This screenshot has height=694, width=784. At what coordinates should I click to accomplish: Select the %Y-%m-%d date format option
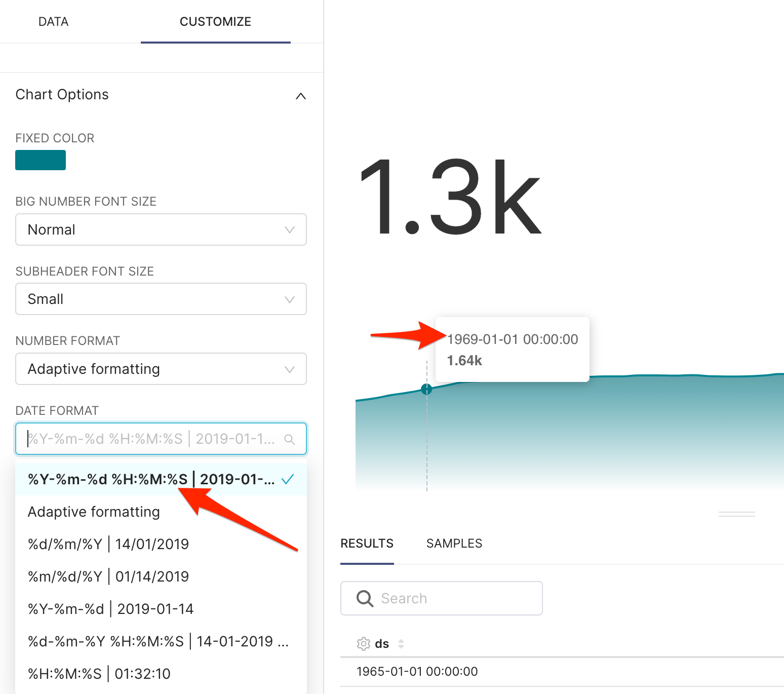click(x=110, y=608)
